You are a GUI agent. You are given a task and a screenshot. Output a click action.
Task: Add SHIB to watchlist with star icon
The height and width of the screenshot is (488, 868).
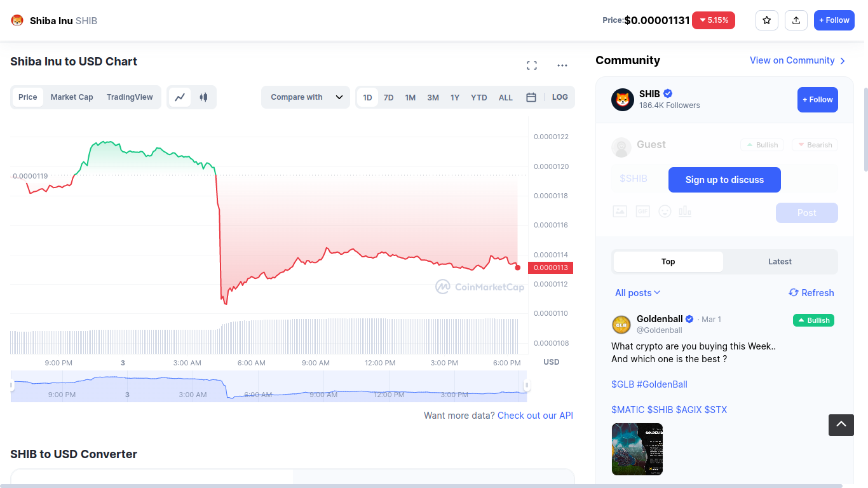coord(766,20)
